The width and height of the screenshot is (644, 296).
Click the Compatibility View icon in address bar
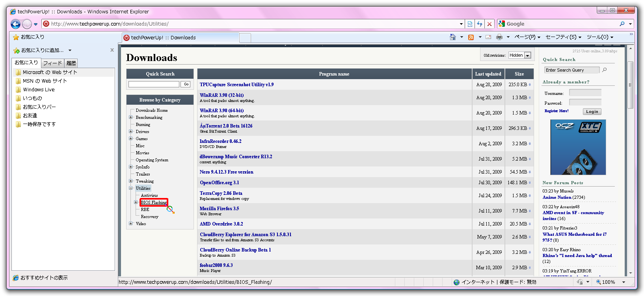coord(470,24)
